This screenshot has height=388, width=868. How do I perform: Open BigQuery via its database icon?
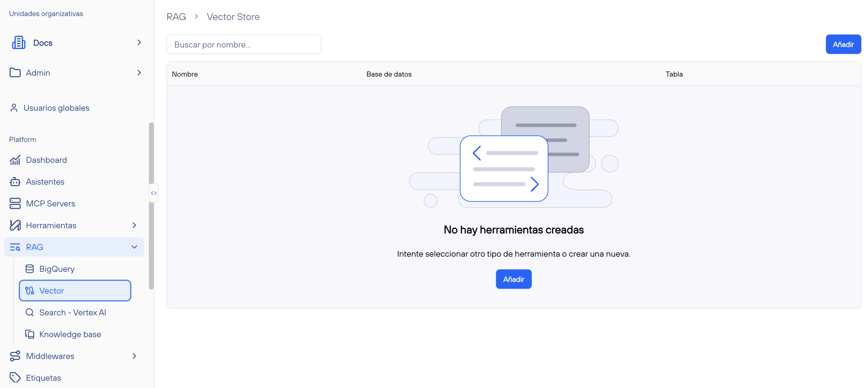[30, 269]
